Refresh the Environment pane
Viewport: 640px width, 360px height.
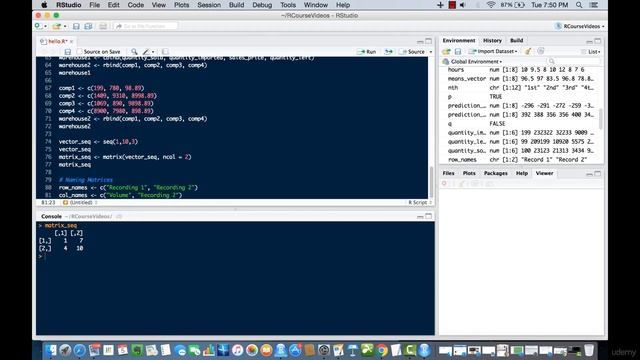(541, 51)
